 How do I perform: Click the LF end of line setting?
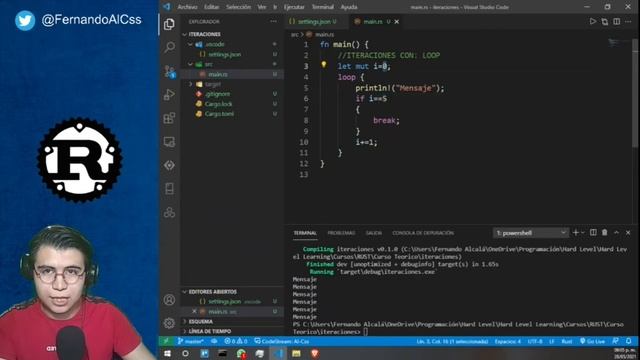click(x=551, y=341)
